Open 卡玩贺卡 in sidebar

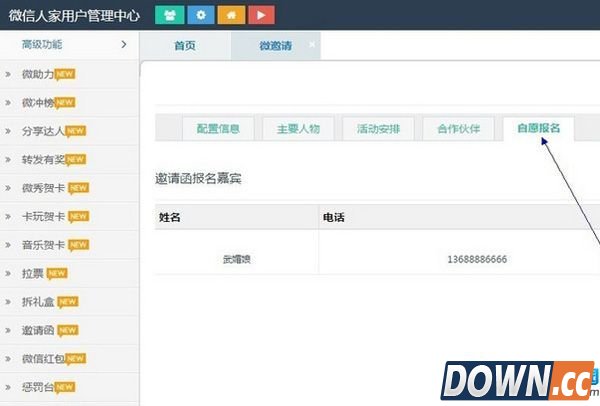[43, 217]
